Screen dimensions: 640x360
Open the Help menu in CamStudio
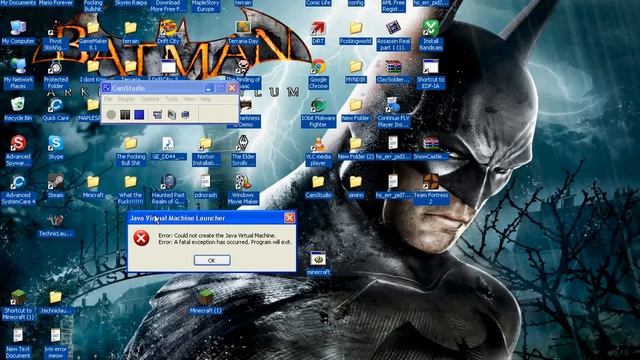[x=205, y=99]
